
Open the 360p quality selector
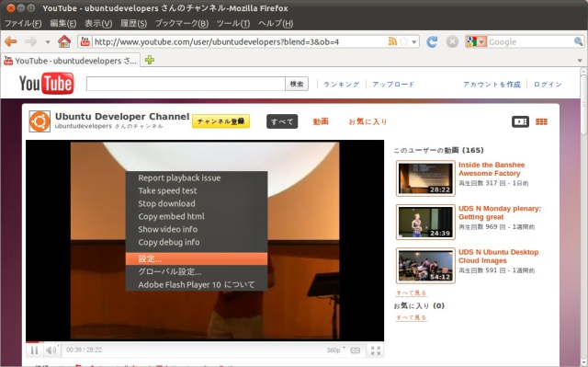[335, 350]
